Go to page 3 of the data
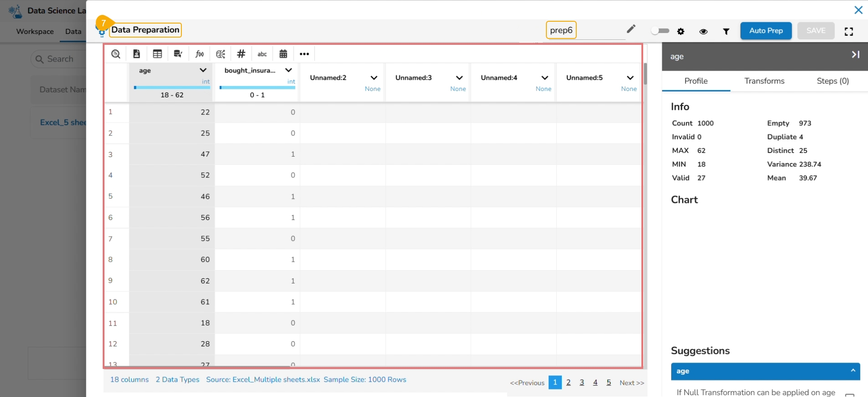 point(582,383)
